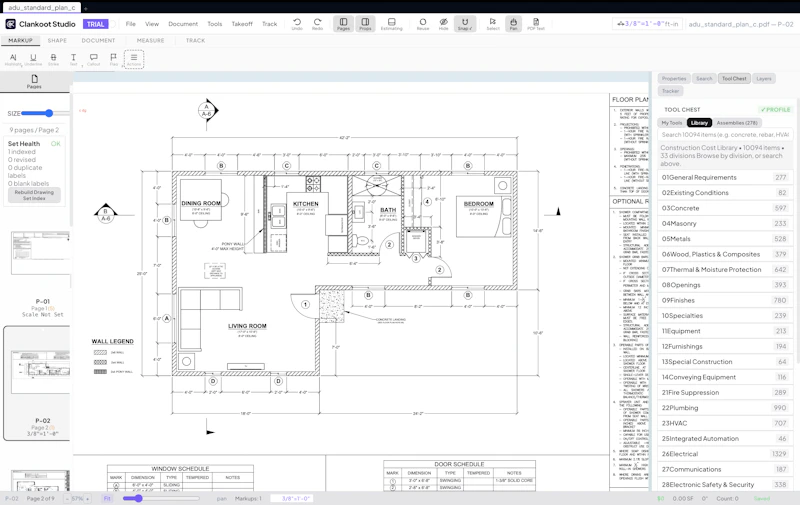Select the Flag markup tool
The width and height of the screenshot is (800, 505).
tap(113, 60)
